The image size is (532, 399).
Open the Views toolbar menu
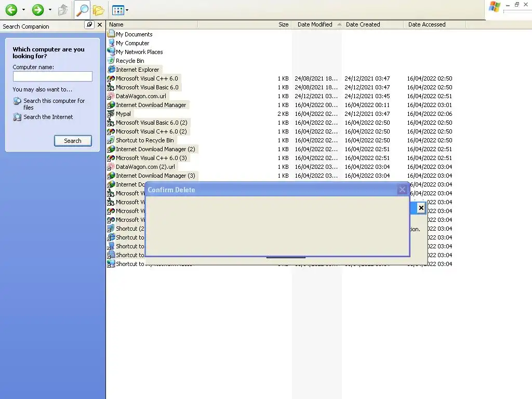tap(120, 10)
